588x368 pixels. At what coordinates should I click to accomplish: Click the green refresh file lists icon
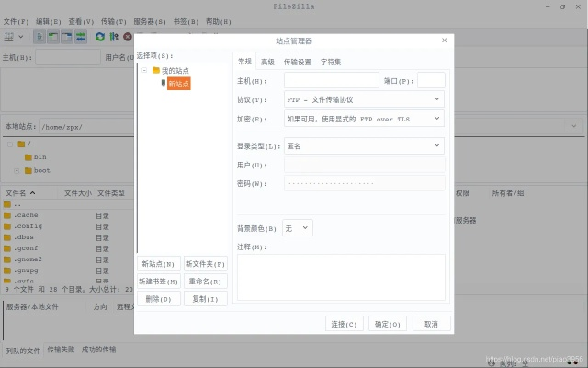click(x=100, y=37)
